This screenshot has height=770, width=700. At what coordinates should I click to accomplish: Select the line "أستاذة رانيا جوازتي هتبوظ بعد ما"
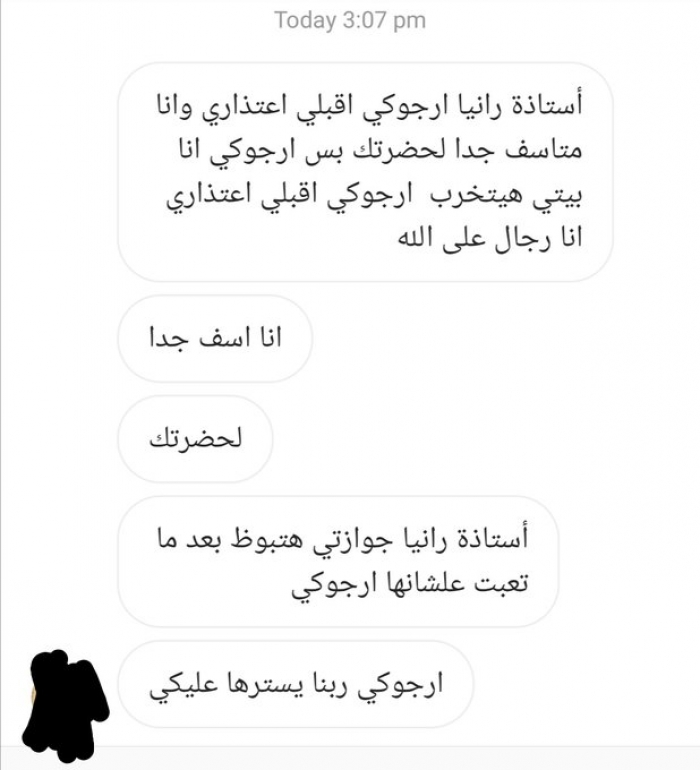pyautogui.click(x=342, y=538)
